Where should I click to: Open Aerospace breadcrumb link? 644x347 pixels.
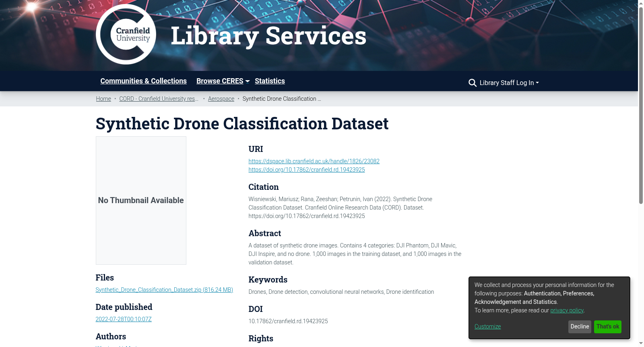[x=221, y=99]
